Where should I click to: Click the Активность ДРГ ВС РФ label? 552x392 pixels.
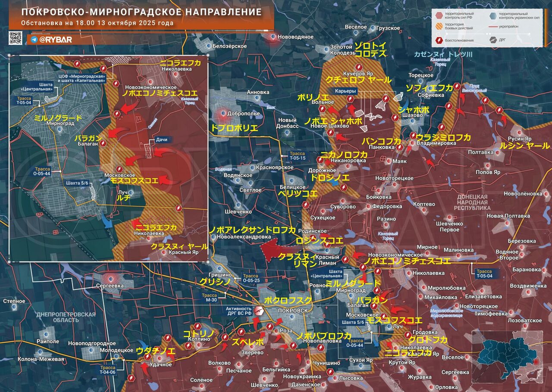[x=239, y=311]
